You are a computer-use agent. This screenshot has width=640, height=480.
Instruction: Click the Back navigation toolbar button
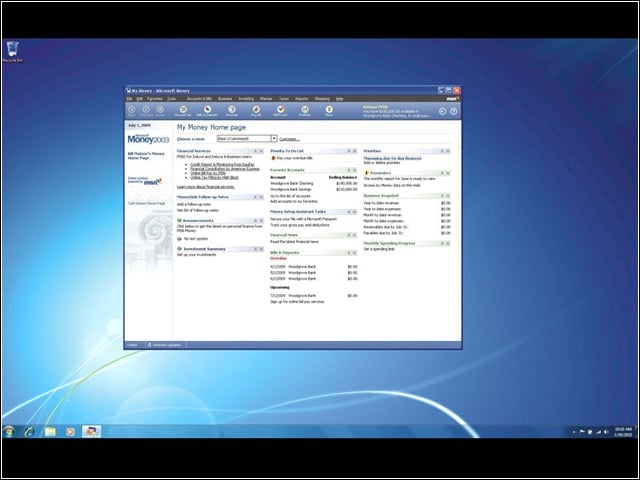click(x=131, y=110)
